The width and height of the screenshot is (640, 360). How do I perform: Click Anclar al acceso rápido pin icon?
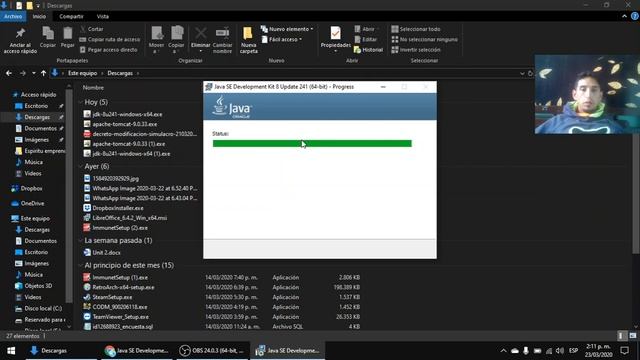click(20, 33)
